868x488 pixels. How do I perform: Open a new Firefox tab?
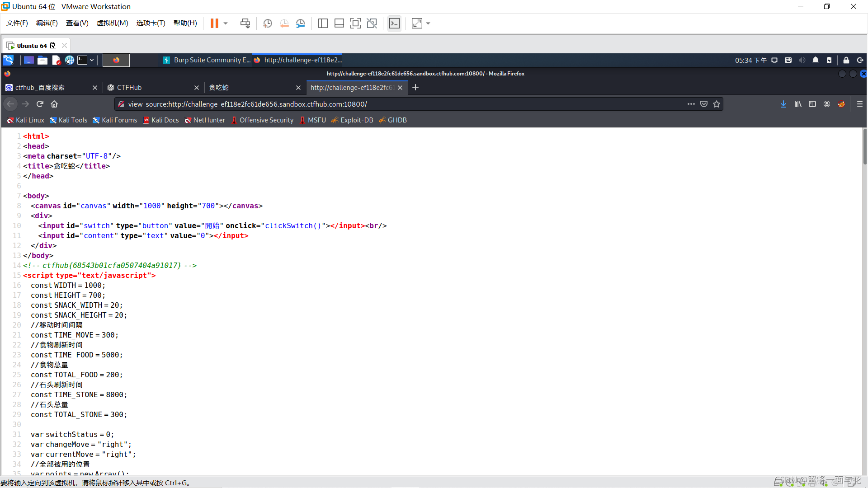coord(415,88)
